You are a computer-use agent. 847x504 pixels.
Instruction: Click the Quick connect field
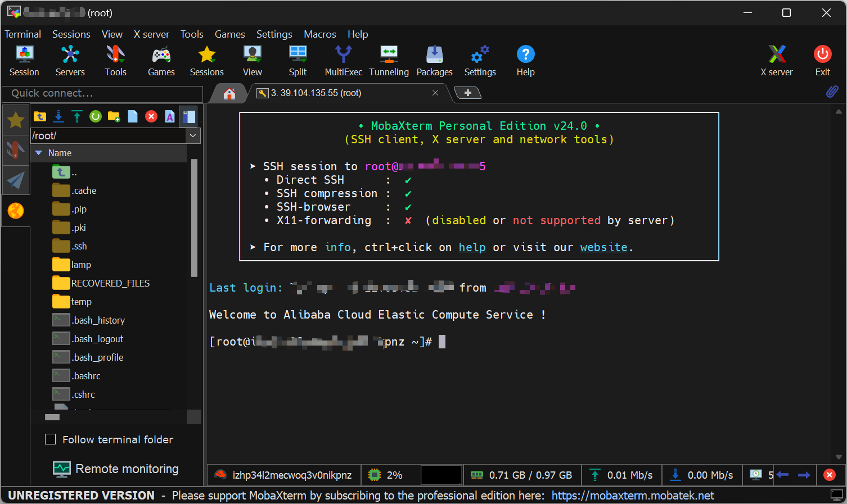point(102,93)
